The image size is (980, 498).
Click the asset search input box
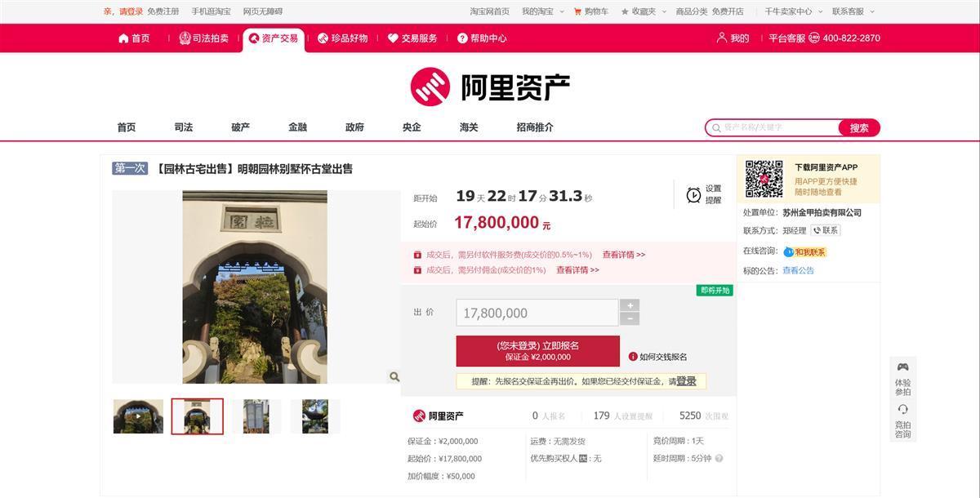pyautogui.click(x=773, y=127)
